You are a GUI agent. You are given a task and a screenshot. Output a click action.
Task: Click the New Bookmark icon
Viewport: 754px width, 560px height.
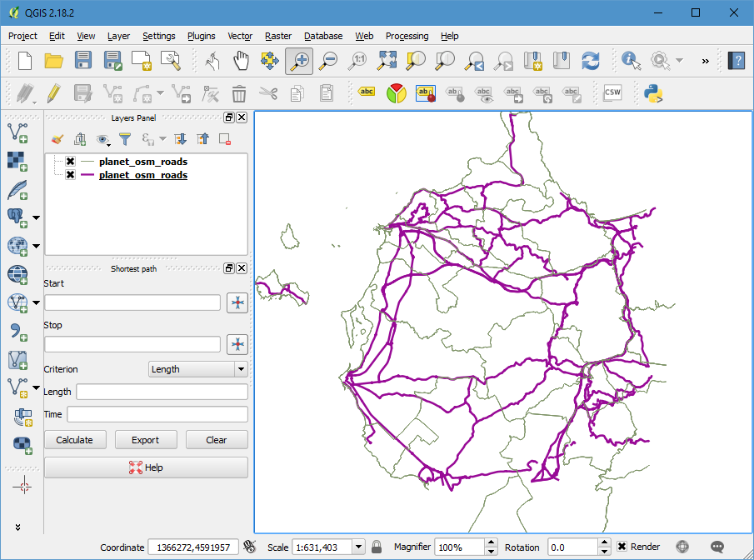533,61
